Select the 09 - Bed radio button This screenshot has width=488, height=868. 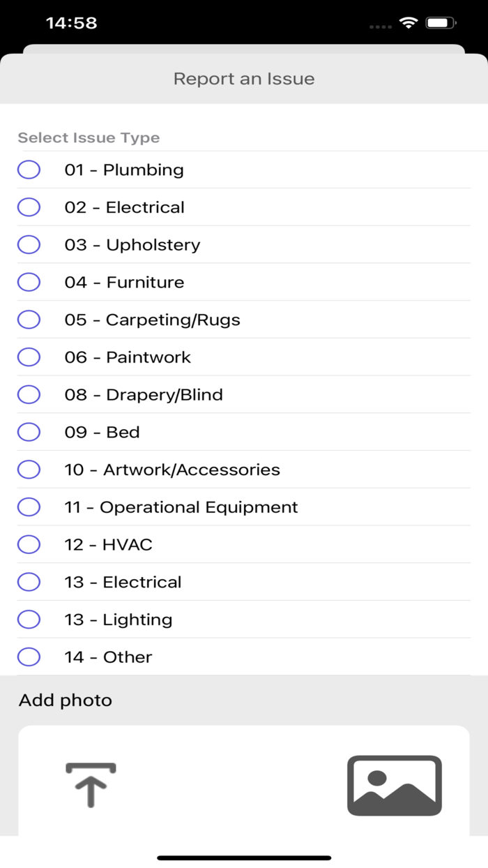(x=29, y=432)
